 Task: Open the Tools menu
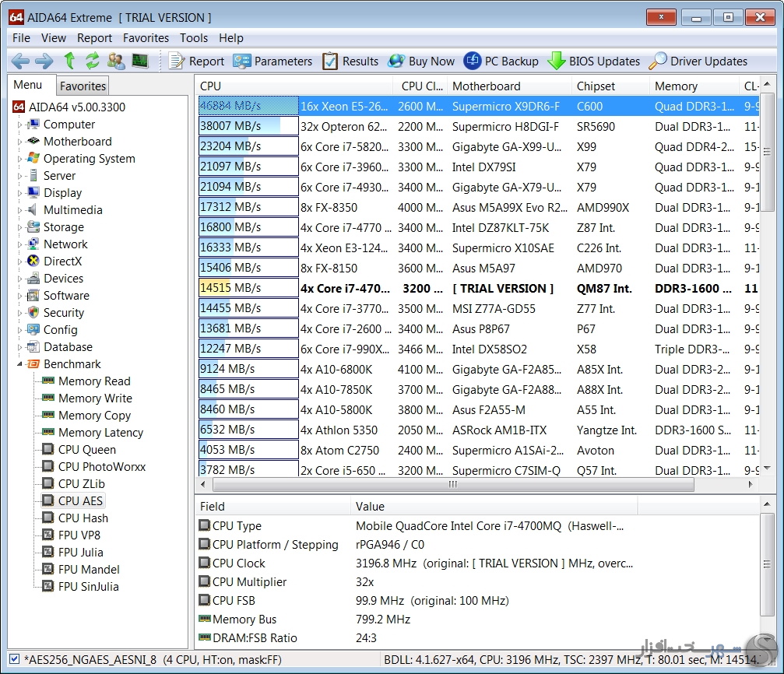coord(194,38)
